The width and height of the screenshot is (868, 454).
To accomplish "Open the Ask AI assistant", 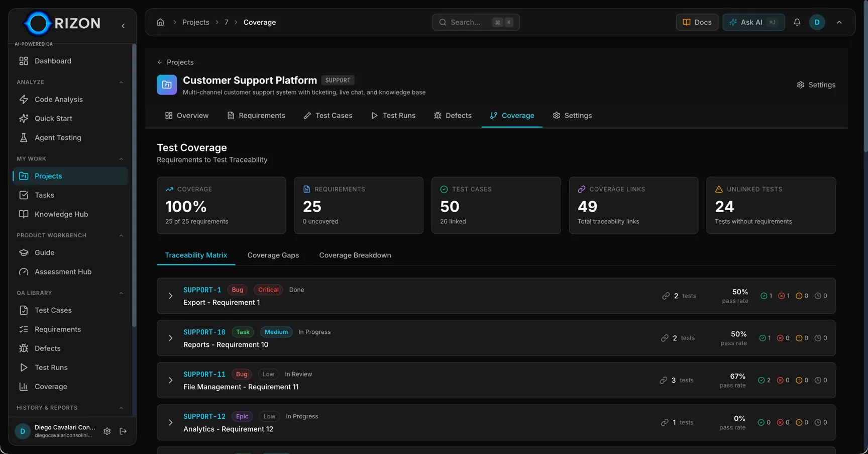I will click(753, 22).
